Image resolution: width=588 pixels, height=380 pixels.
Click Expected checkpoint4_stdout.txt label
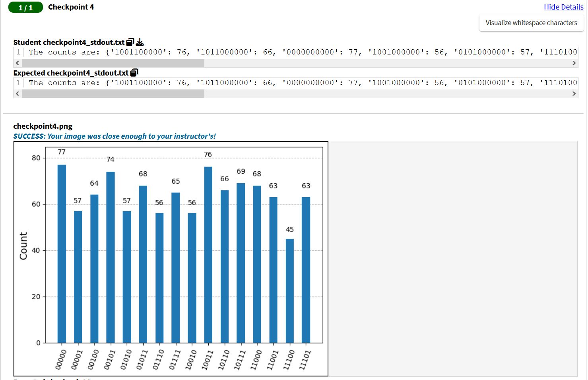(x=71, y=73)
